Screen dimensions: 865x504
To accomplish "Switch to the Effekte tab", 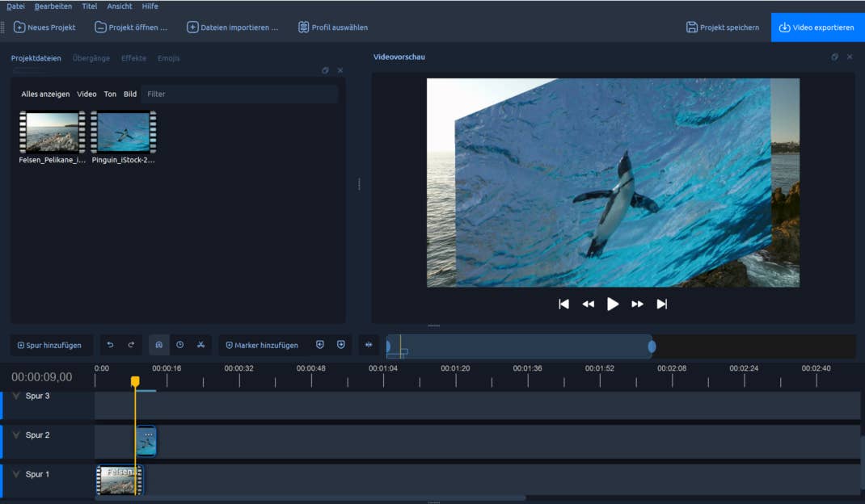I will click(133, 57).
